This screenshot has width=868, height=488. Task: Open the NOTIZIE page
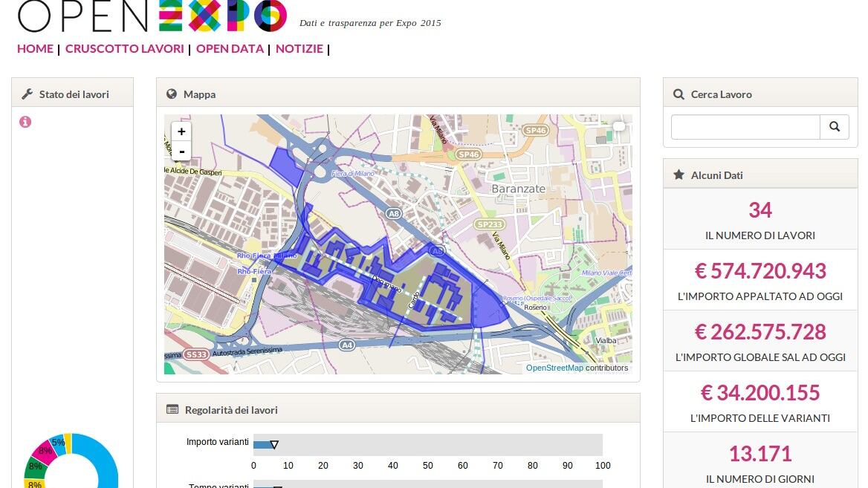click(299, 49)
